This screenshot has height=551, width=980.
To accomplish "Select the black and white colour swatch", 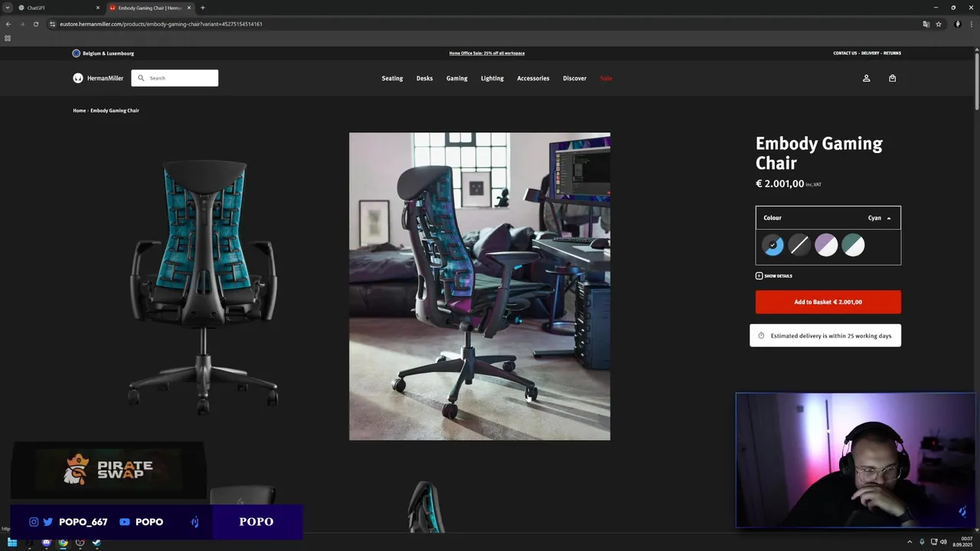I will 799,245.
